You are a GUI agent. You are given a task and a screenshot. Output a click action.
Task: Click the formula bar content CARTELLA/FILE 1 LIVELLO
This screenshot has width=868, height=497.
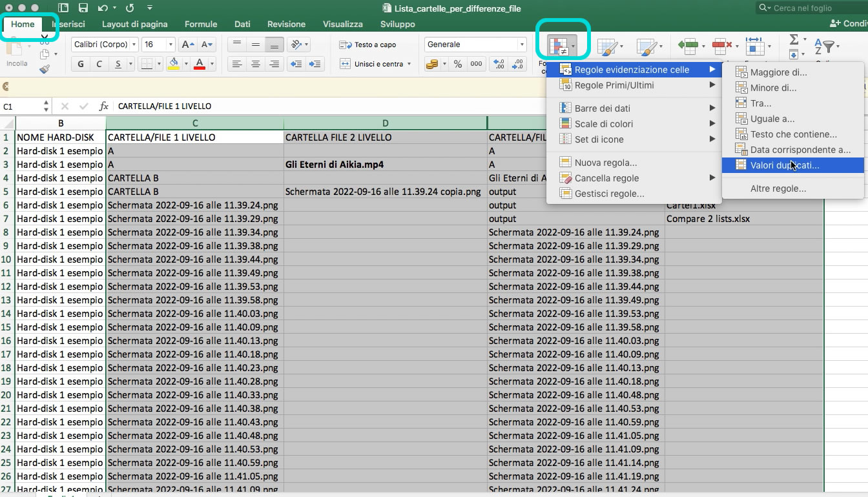click(165, 107)
